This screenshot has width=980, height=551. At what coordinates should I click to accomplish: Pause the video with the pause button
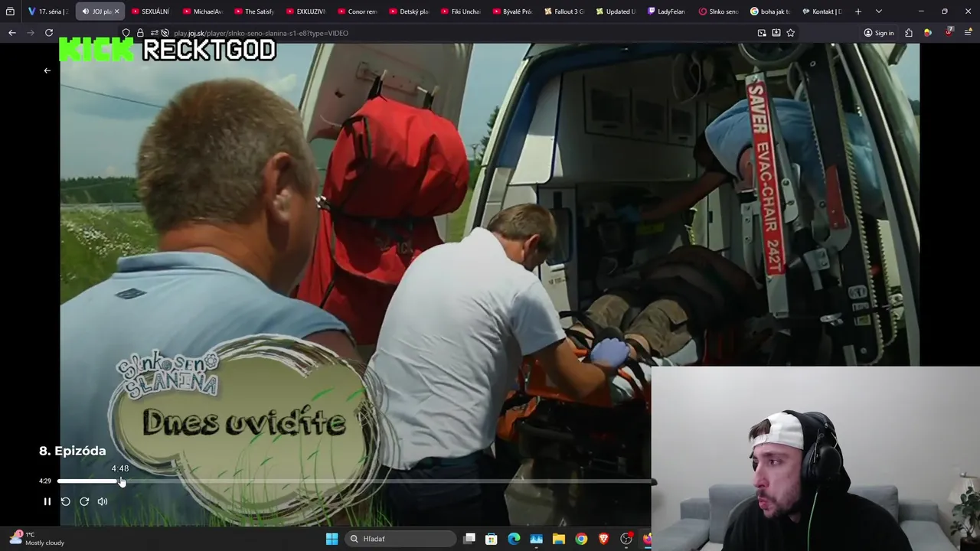[47, 501]
